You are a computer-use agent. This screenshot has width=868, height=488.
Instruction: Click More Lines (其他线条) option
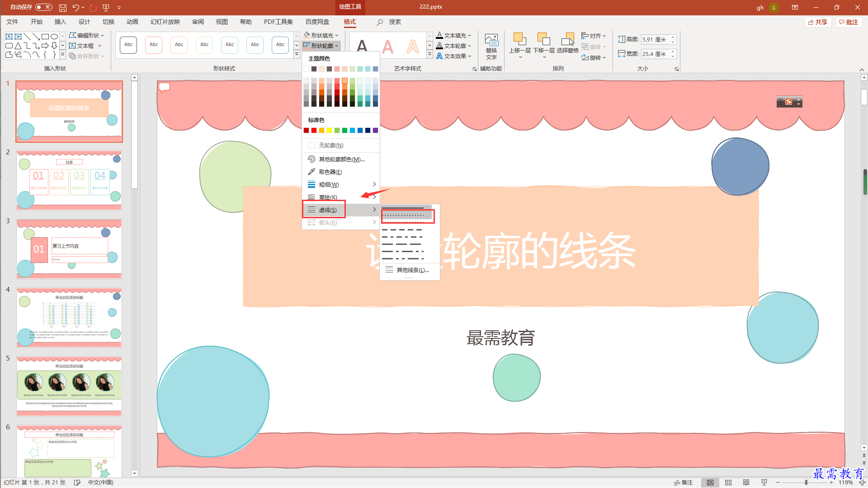[410, 270]
